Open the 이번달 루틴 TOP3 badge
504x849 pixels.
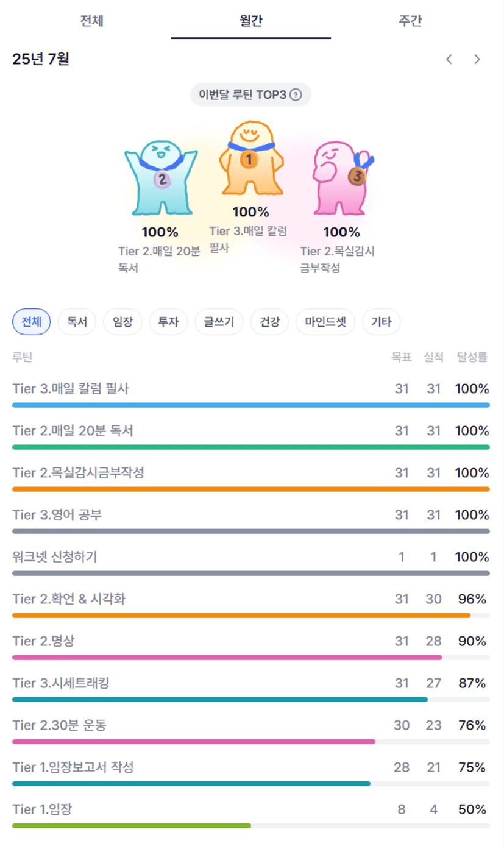click(251, 95)
